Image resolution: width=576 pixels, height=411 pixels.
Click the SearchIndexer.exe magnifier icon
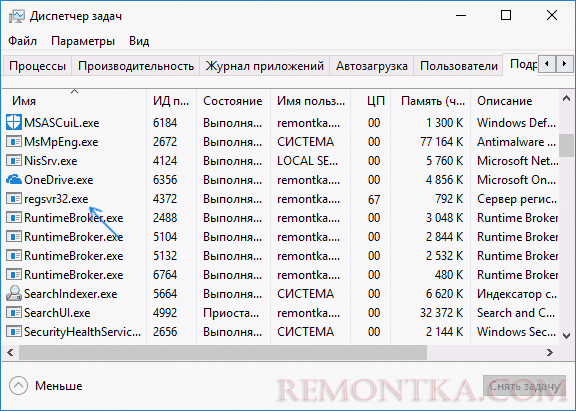coord(14,293)
